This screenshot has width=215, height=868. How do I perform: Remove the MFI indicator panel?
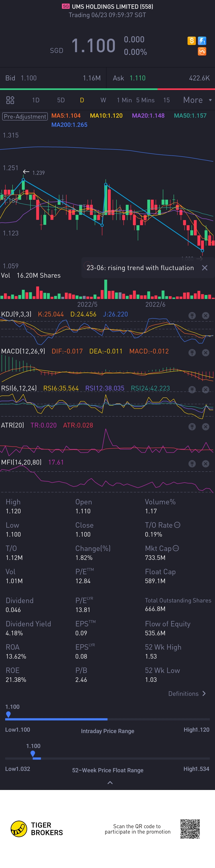206,464
